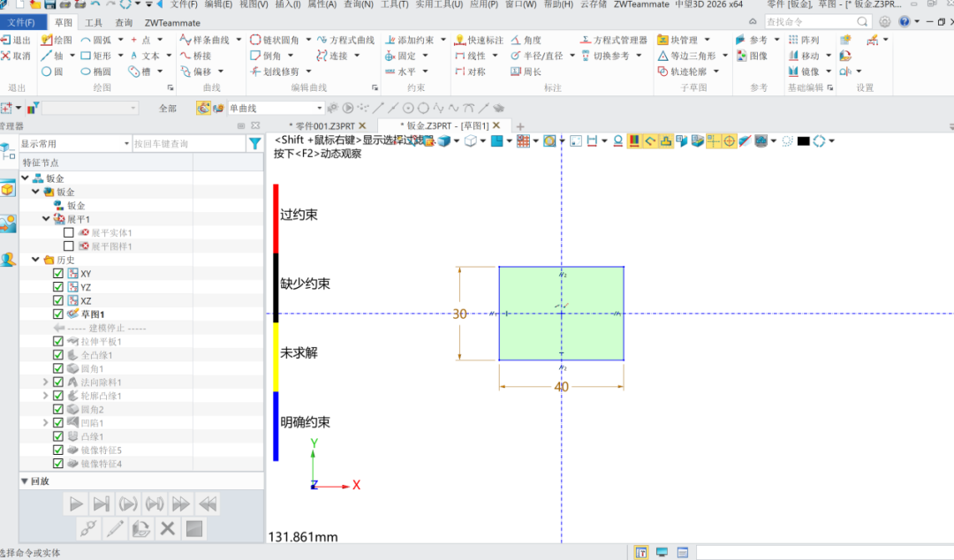Select the 快速标注 (Quick Dimension) tool

click(x=480, y=40)
